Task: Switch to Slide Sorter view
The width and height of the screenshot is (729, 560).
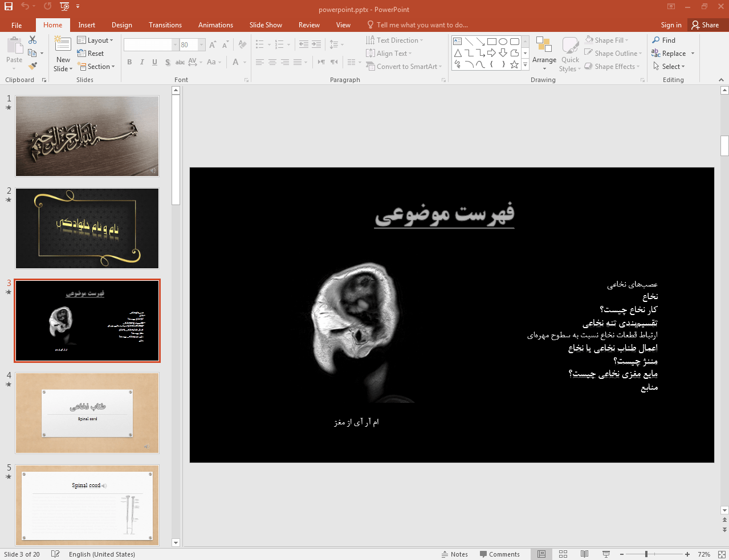Action: point(563,554)
